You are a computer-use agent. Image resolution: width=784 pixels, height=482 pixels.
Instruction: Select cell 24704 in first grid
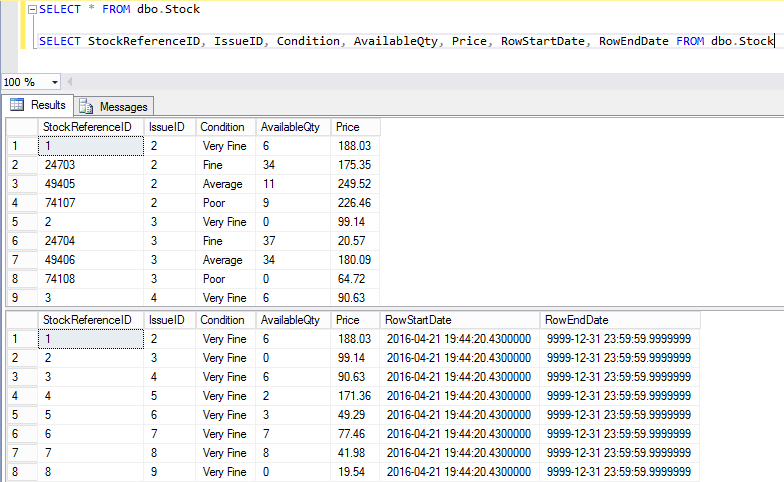pos(91,241)
